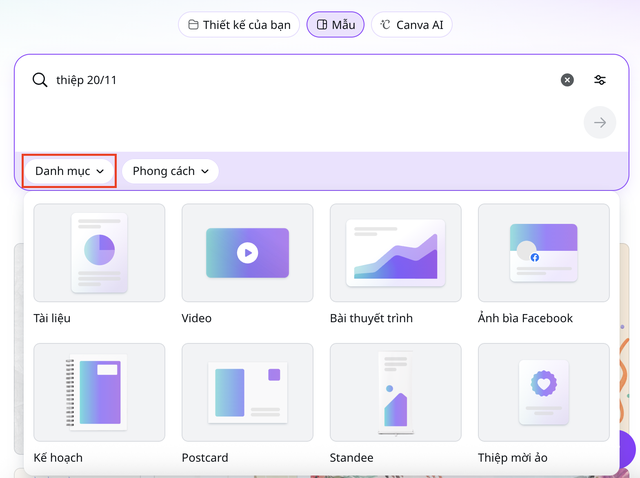Screen dimensions: 640x478
Task: Pick the Kế hoạch planner category
Action: click(x=99, y=392)
